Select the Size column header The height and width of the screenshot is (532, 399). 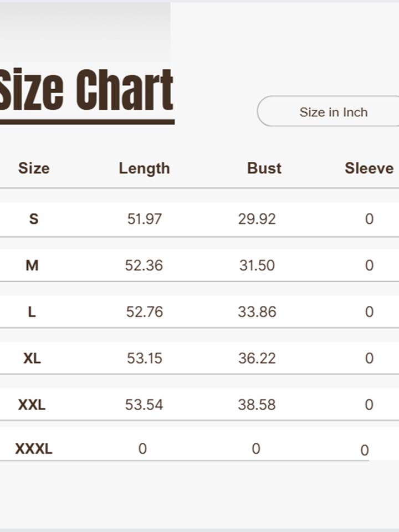(34, 168)
